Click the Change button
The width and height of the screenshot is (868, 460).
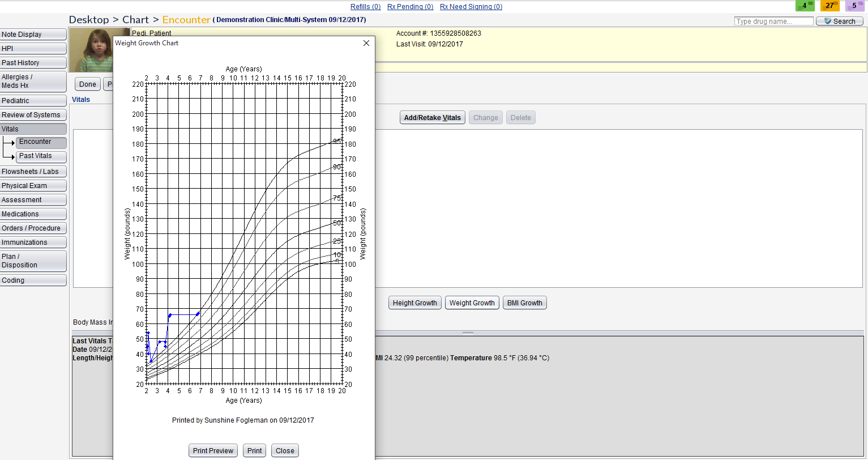click(x=486, y=118)
